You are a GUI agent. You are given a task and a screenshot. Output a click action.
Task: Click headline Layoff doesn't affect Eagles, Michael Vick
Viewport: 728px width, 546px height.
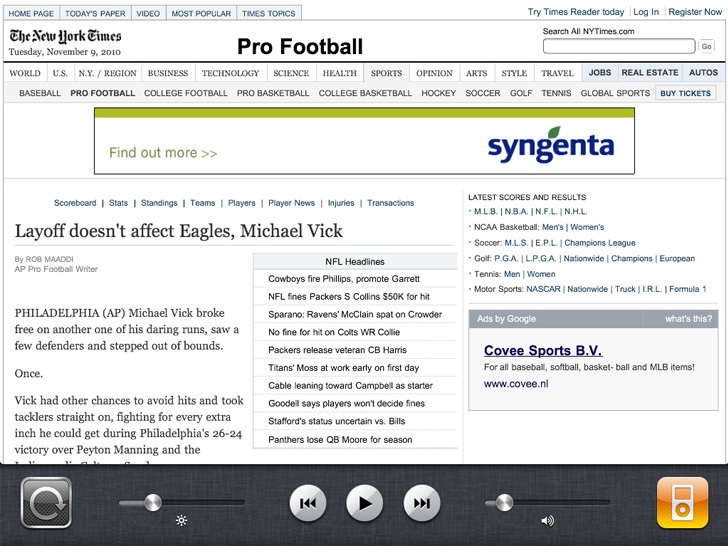click(179, 231)
